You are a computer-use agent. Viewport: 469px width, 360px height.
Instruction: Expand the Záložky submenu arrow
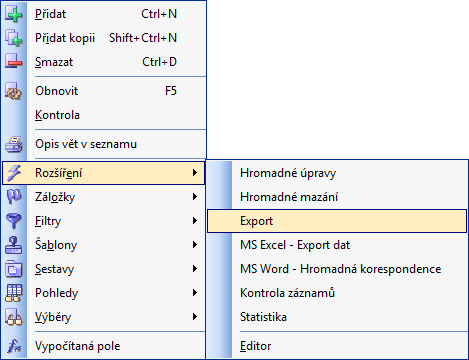(195, 197)
